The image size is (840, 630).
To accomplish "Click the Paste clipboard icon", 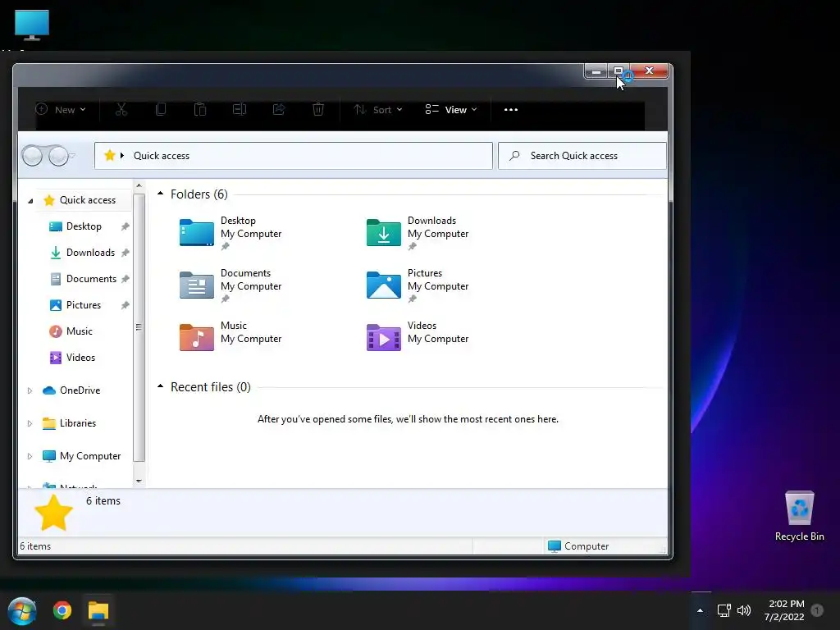I will [200, 110].
